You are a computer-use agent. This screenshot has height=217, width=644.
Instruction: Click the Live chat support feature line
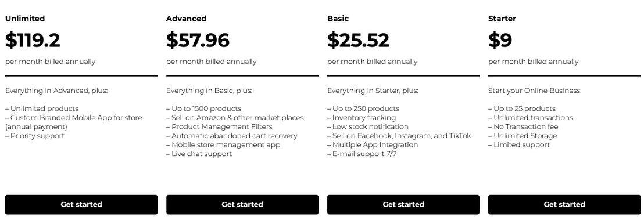(x=199, y=154)
